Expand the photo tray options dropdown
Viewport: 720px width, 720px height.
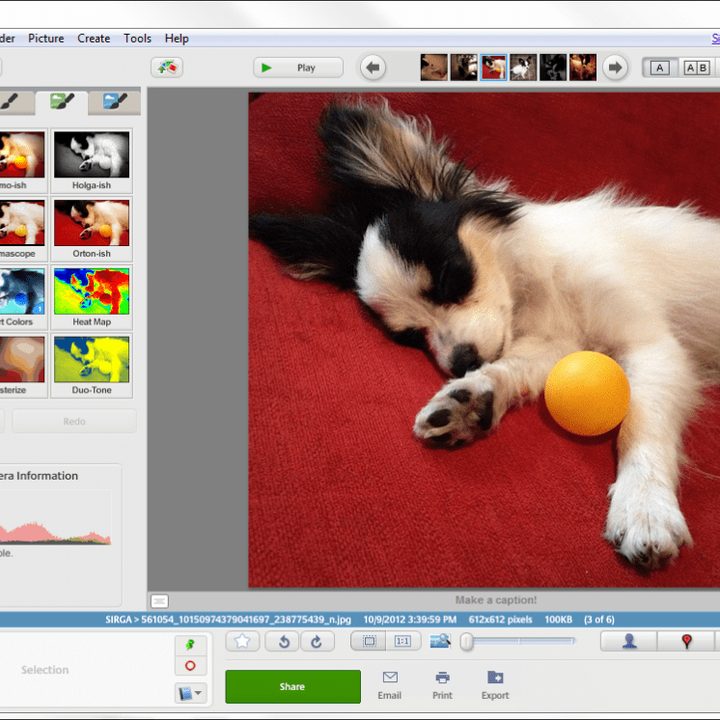coord(190,692)
